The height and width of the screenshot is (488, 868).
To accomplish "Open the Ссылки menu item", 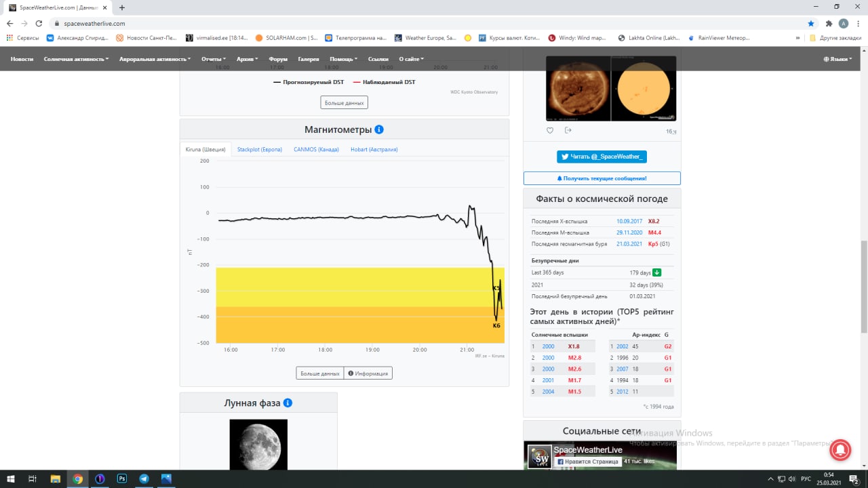I will [378, 59].
